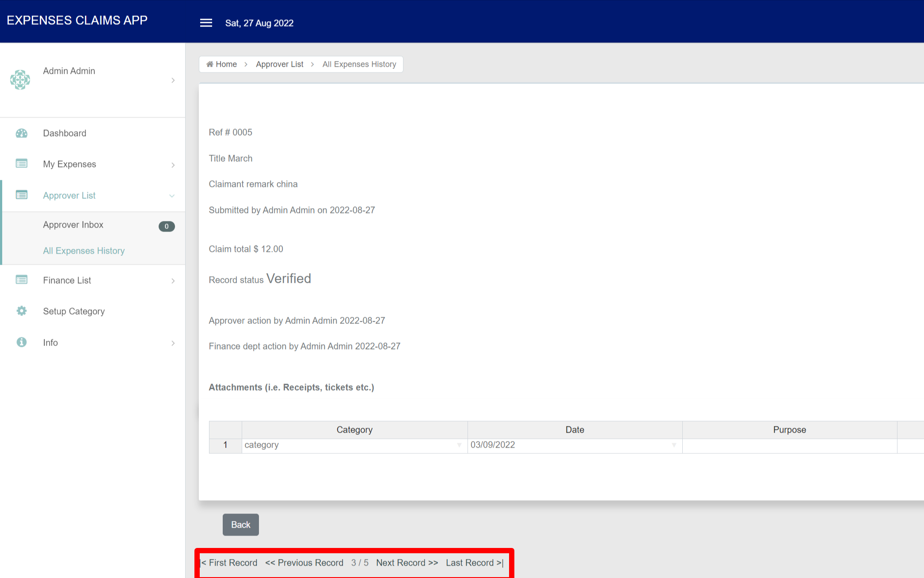Click the Setup Category gear icon
This screenshot has height=578, width=924.
[21, 311]
